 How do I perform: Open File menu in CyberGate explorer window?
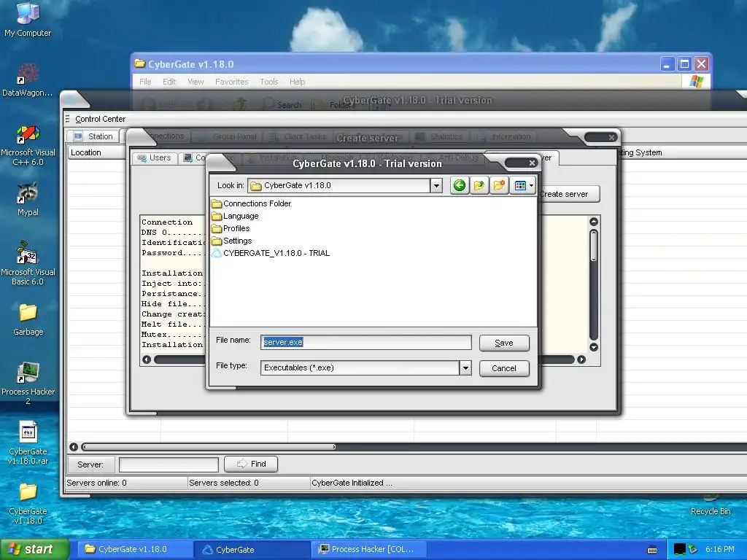tap(145, 82)
